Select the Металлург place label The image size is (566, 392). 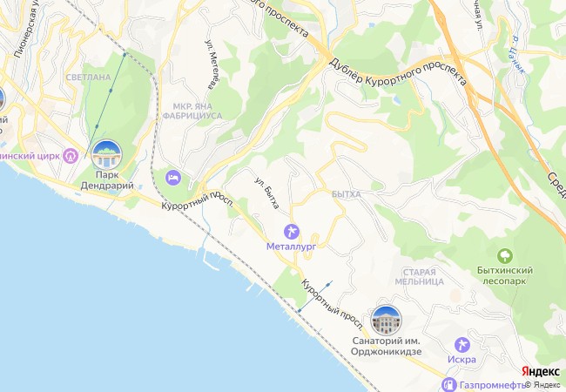click(x=292, y=247)
